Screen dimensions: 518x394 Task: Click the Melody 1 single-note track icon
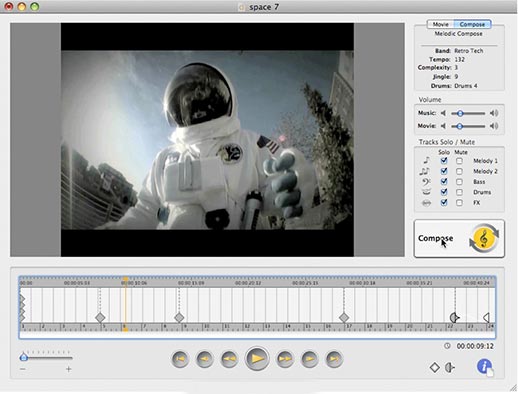pyautogui.click(x=426, y=161)
